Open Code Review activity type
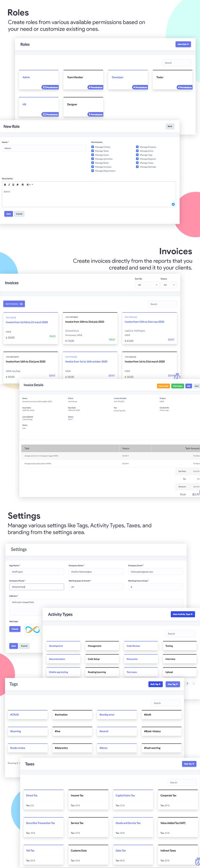This screenshot has height=868, width=200. point(141,645)
